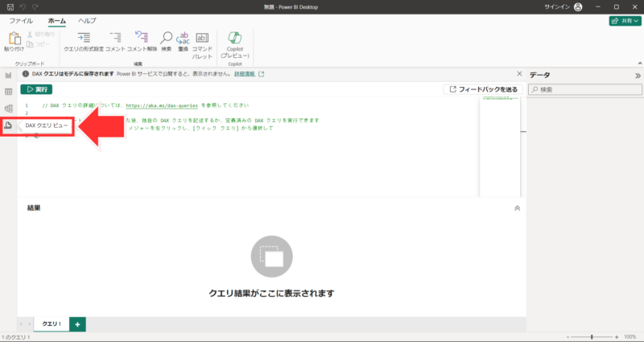Viewport: 644px width, 342px height.
Task: Click the zoom slider handle
Action: point(592,336)
